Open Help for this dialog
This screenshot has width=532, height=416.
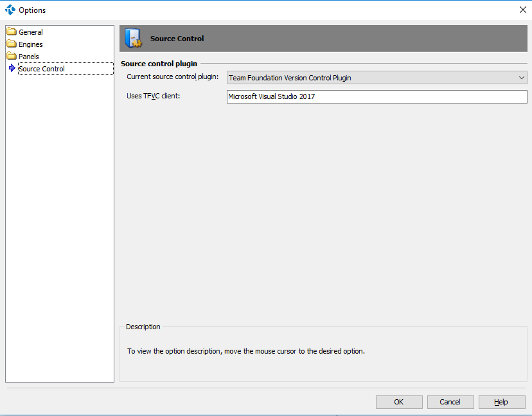[502, 402]
